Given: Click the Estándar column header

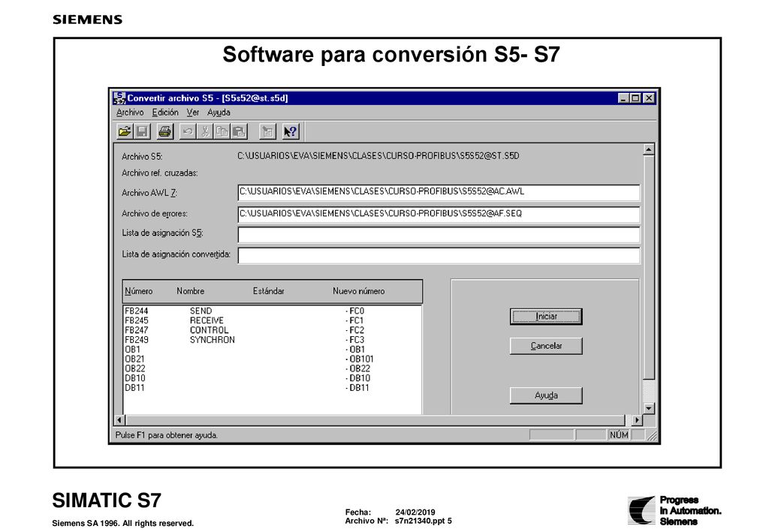Looking at the screenshot, I should click(268, 291).
